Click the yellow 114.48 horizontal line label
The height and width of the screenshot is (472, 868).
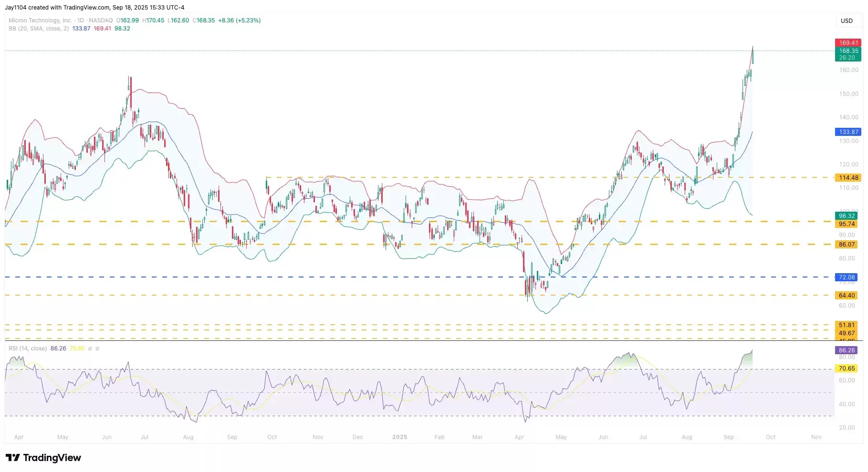(848, 178)
